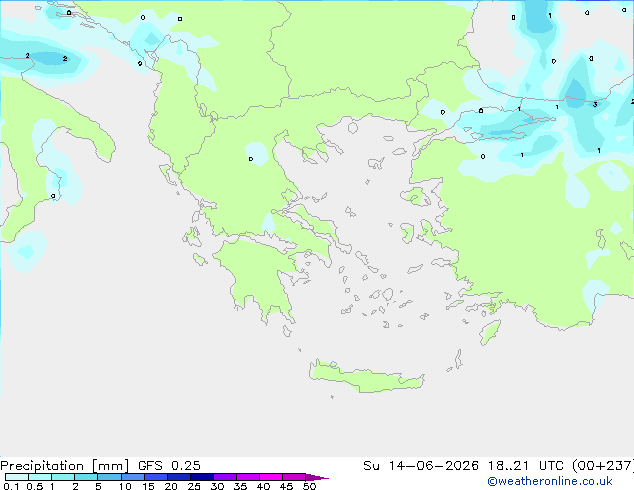The image size is (634, 490).
Task: Click the '50' legend scale label
Action: 309,486
